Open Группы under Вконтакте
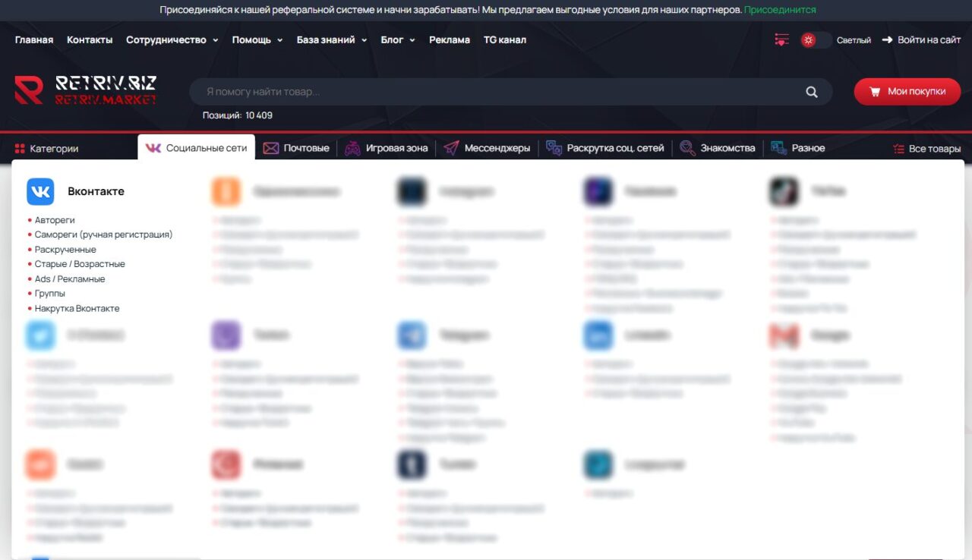 point(50,294)
